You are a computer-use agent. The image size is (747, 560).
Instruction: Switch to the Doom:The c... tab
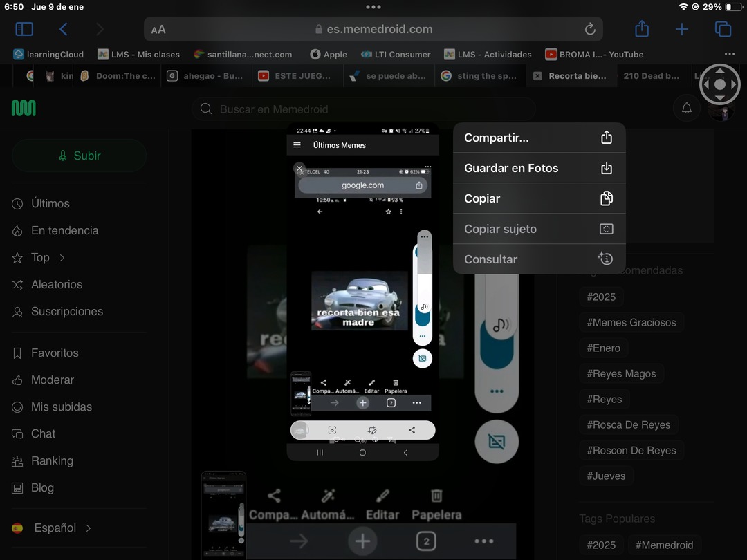coord(118,76)
